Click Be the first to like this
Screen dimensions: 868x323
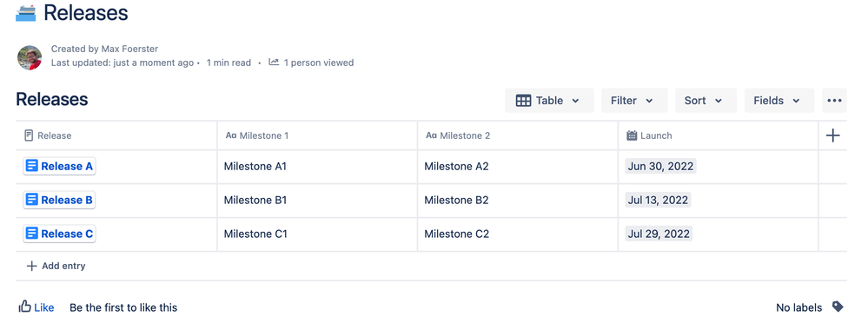point(123,307)
